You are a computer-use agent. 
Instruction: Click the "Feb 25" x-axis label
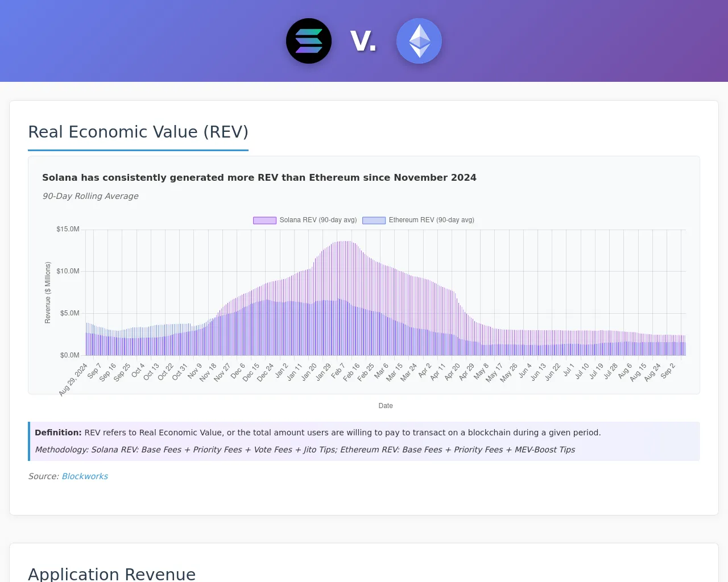click(366, 372)
